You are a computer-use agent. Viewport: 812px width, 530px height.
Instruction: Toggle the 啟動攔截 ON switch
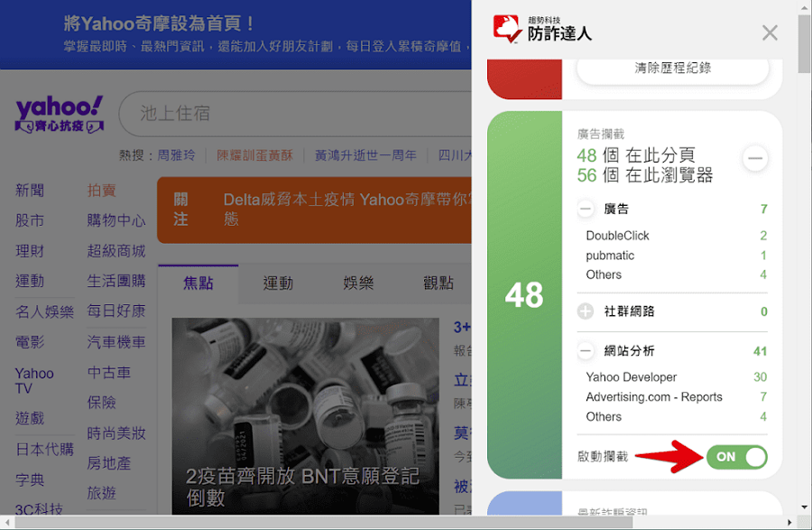(x=736, y=457)
